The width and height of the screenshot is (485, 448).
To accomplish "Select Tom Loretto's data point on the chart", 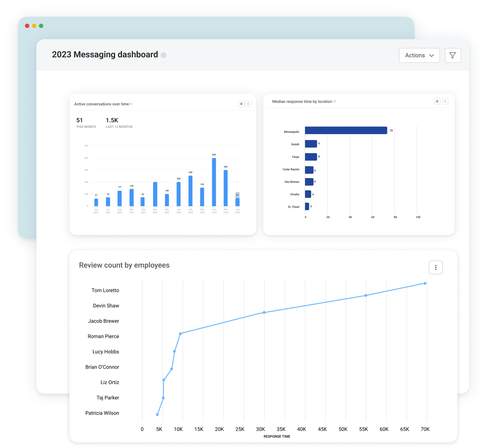I will (424, 283).
